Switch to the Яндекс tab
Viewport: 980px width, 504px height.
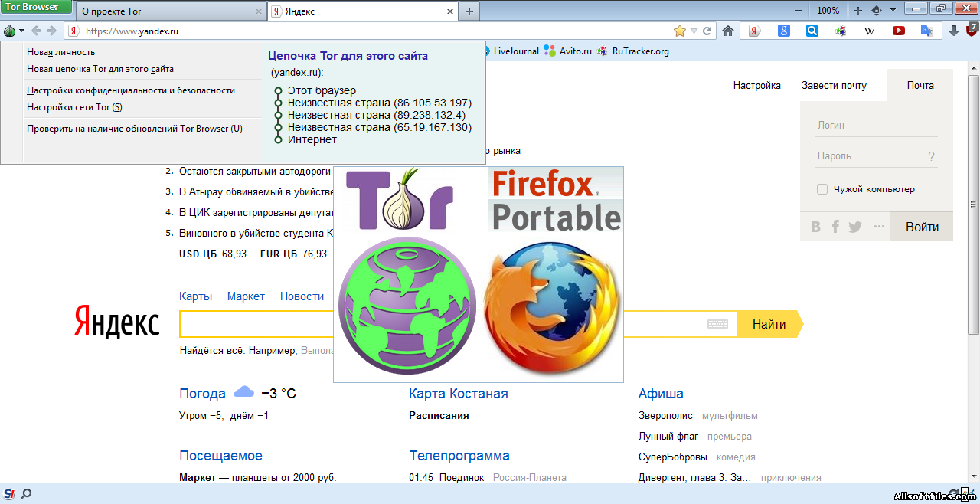363,11
